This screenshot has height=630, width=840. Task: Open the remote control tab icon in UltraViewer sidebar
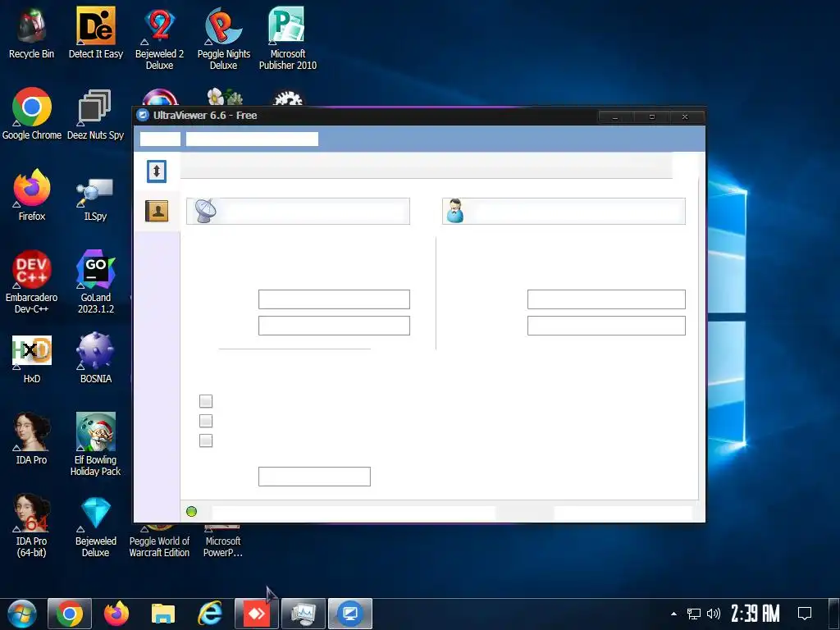tap(157, 171)
